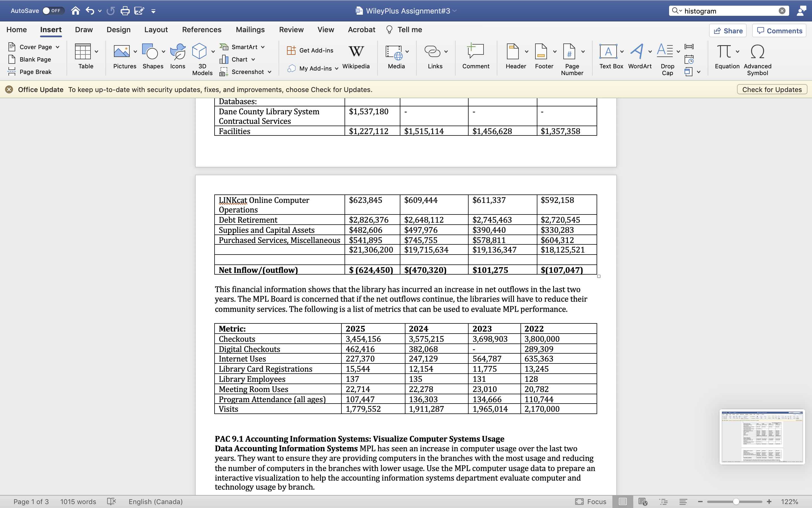Screen dimensions: 812x508
Task: Click the zoom slider handle
Action: (736, 501)
